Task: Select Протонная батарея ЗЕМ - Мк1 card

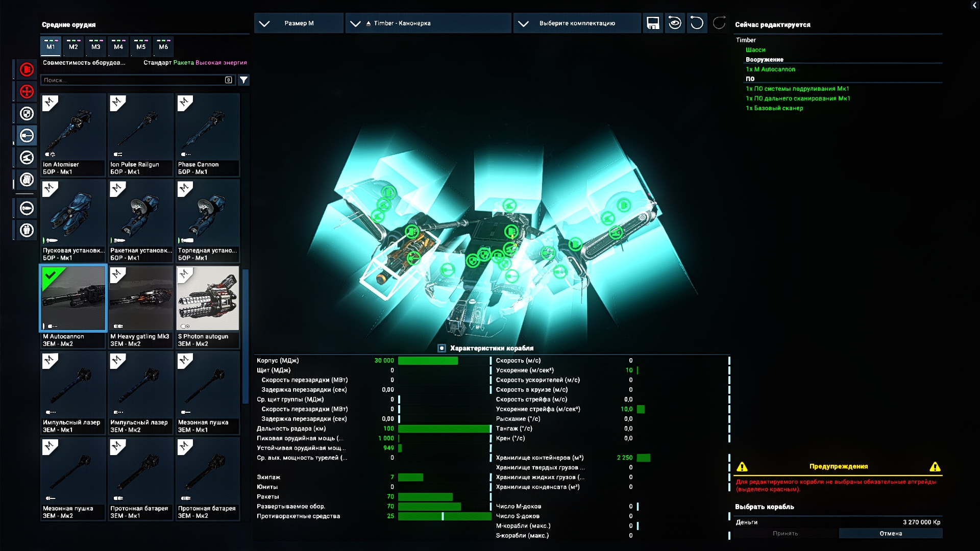Action: click(x=140, y=479)
